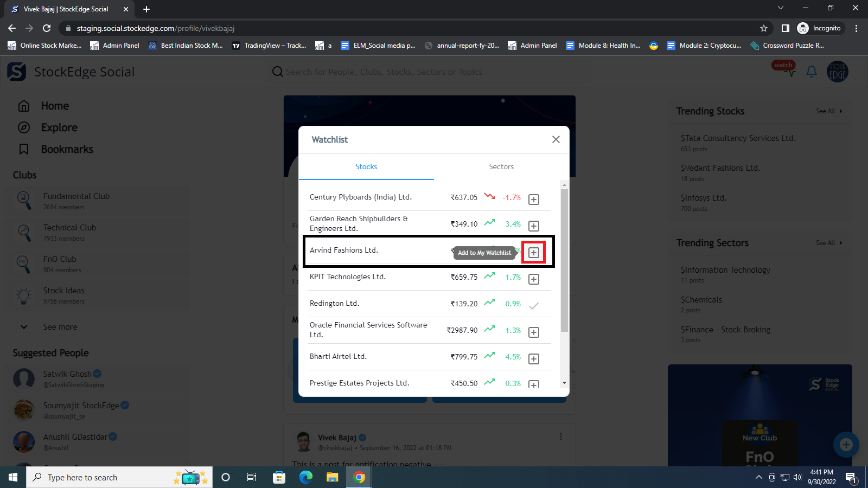Open Tata Consultancy Services trending stock
Viewport: 868px width, 488px height.
738,138
